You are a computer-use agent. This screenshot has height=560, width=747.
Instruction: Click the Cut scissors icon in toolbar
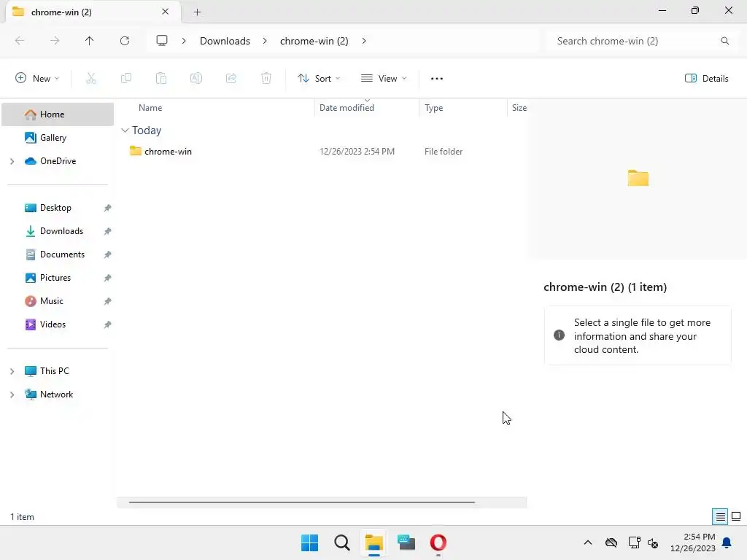coord(91,79)
